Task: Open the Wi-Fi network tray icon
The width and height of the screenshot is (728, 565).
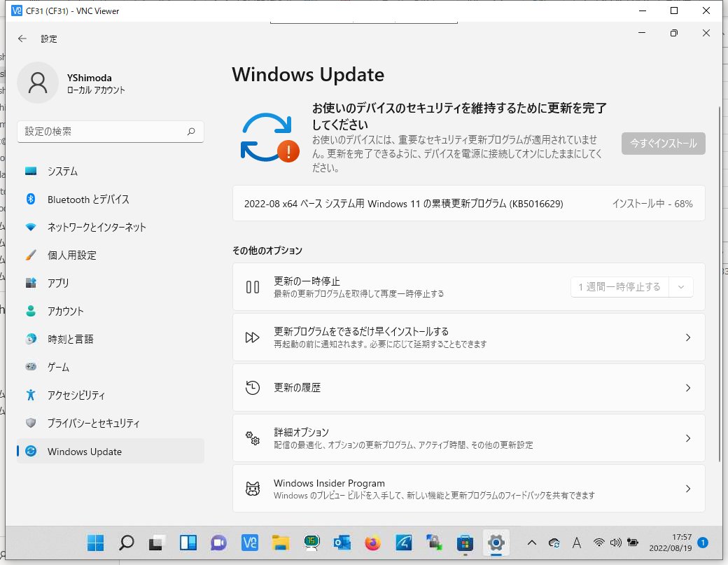Action: coord(599,543)
